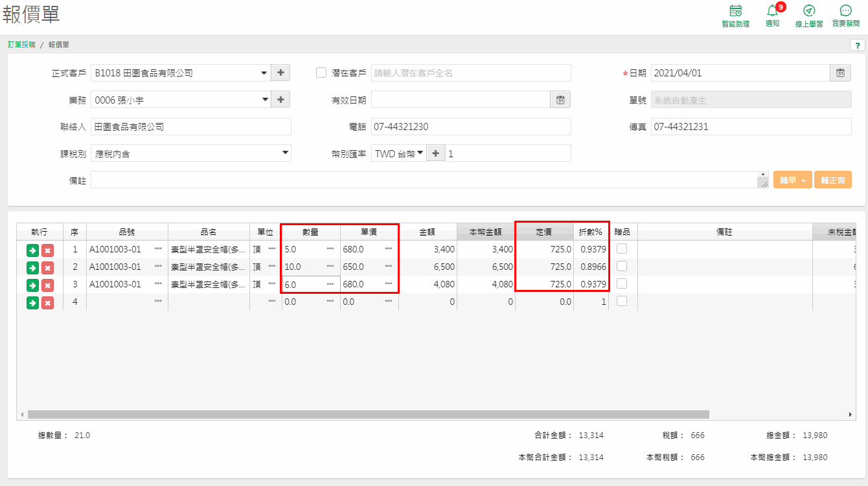Open the 智能助理 assistant icon
Screen dimensions: 868x486
(735, 16)
